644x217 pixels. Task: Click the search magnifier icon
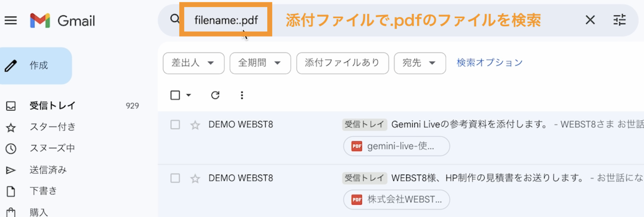[174, 19]
